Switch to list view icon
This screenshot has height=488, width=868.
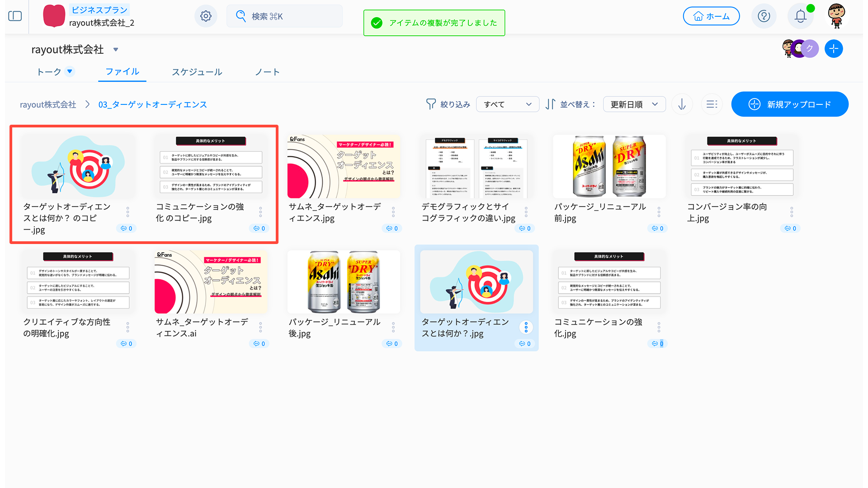coord(712,104)
